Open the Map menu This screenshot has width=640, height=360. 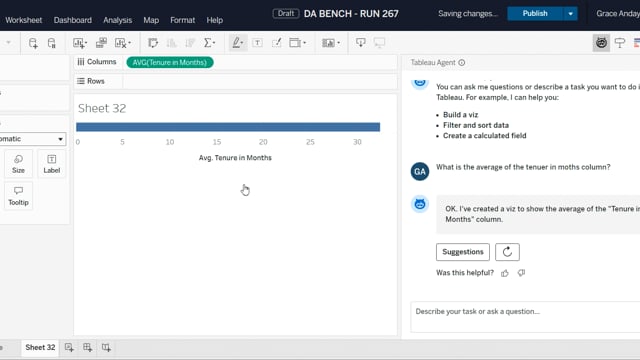click(151, 20)
